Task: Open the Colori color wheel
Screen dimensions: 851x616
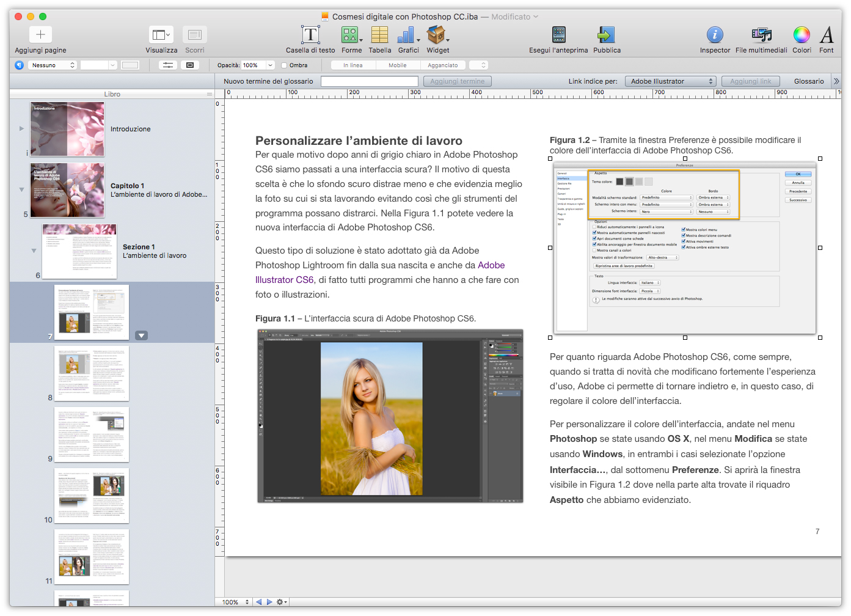Action: pyautogui.click(x=802, y=35)
